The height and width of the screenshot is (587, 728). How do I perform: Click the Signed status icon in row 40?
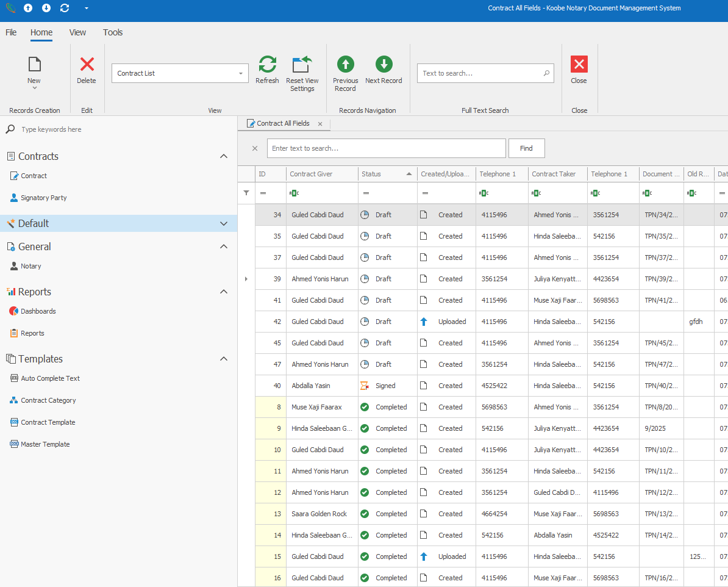(x=365, y=386)
